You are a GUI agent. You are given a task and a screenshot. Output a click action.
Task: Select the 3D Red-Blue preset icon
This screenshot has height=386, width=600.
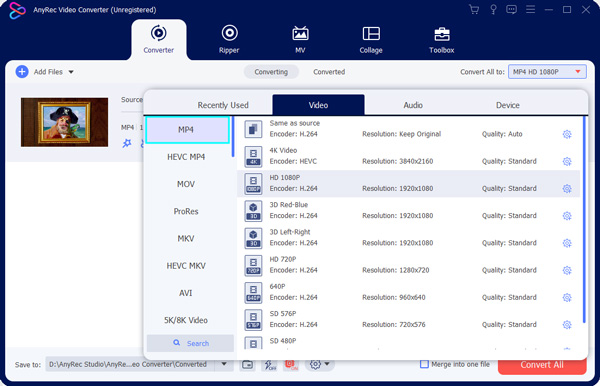(x=253, y=211)
